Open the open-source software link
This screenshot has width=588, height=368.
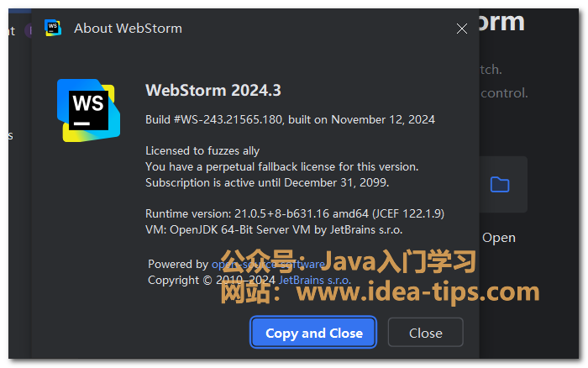click(267, 264)
